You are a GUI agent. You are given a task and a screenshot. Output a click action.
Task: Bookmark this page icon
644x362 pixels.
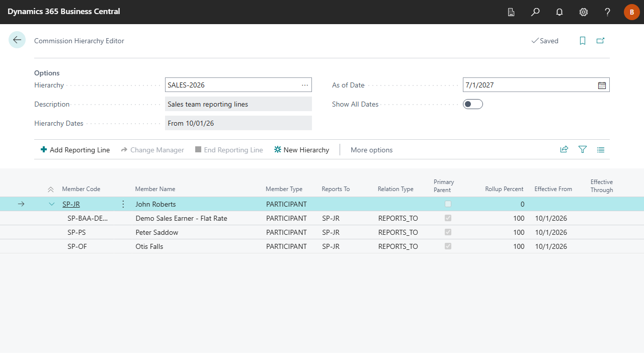583,41
